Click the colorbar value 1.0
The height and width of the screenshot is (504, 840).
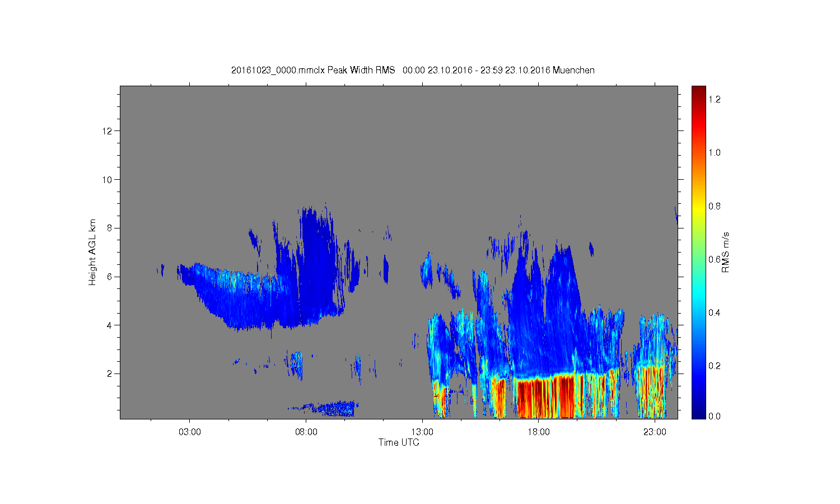point(715,152)
